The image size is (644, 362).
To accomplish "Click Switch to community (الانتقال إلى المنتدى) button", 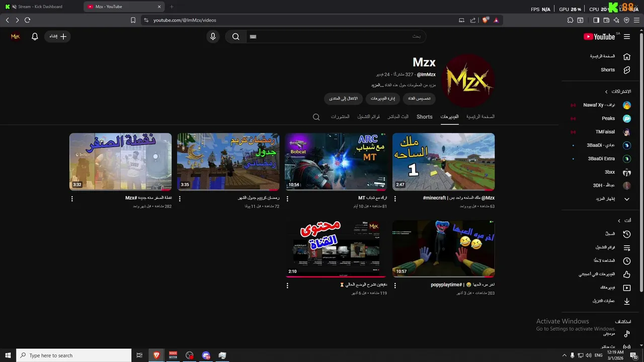I will pyautogui.click(x=343, y=99).
